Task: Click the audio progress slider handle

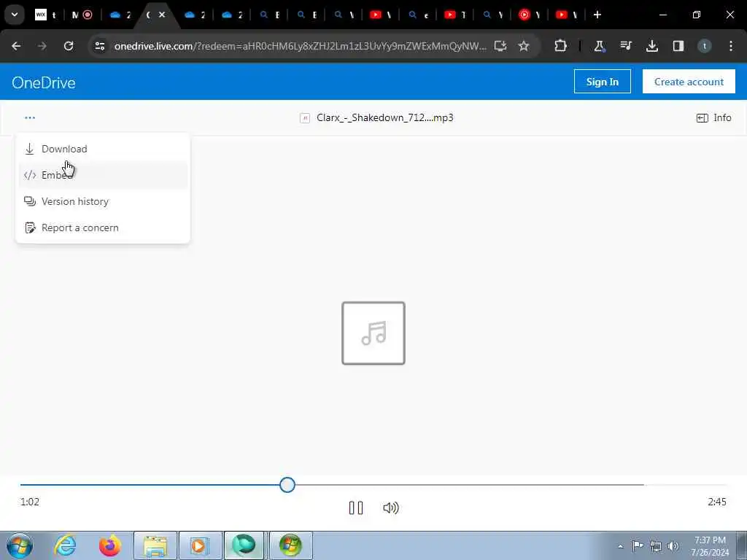Action: tap(287, 485)
